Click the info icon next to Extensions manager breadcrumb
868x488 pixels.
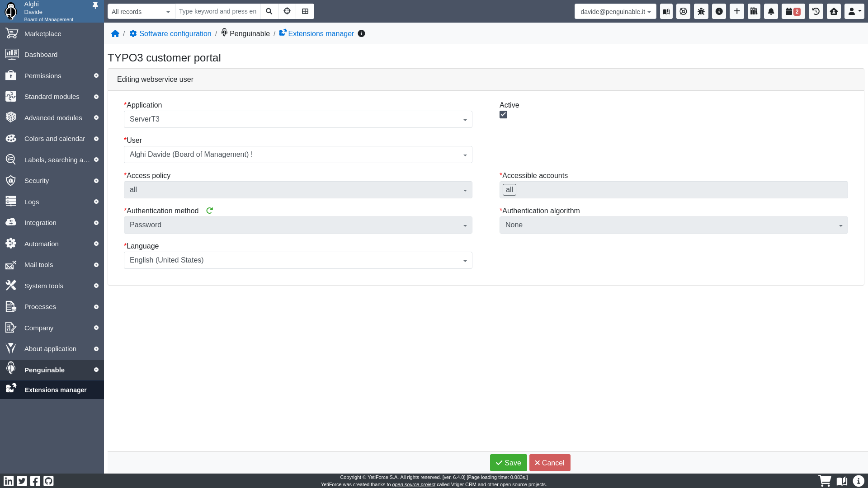point(361,34)
